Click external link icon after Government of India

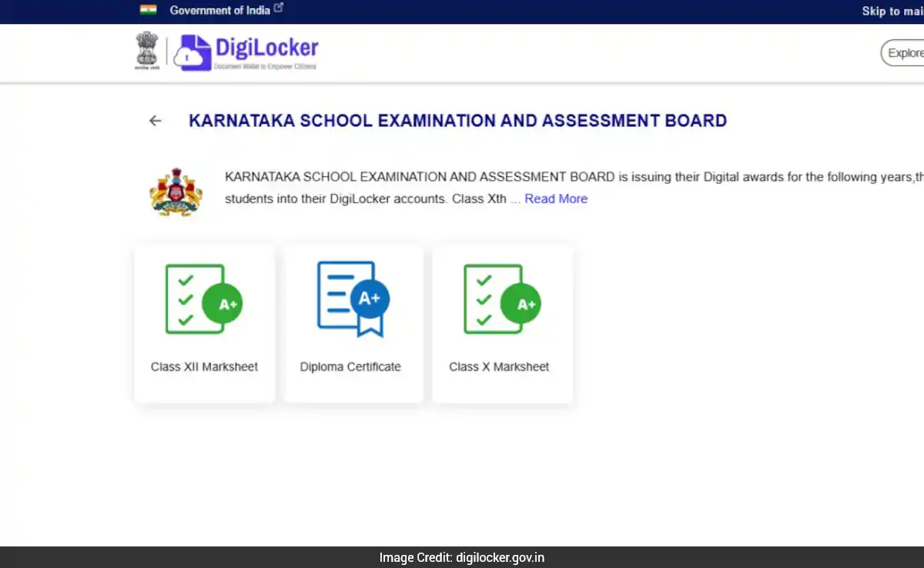[x=279, y=8]
